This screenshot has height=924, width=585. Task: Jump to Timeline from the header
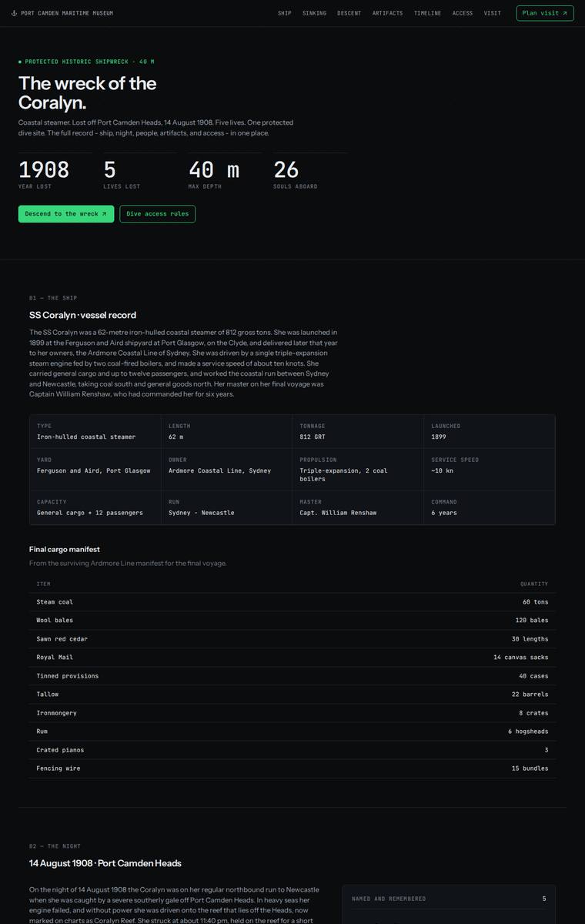pyautogui.click(x=427, y=13)
